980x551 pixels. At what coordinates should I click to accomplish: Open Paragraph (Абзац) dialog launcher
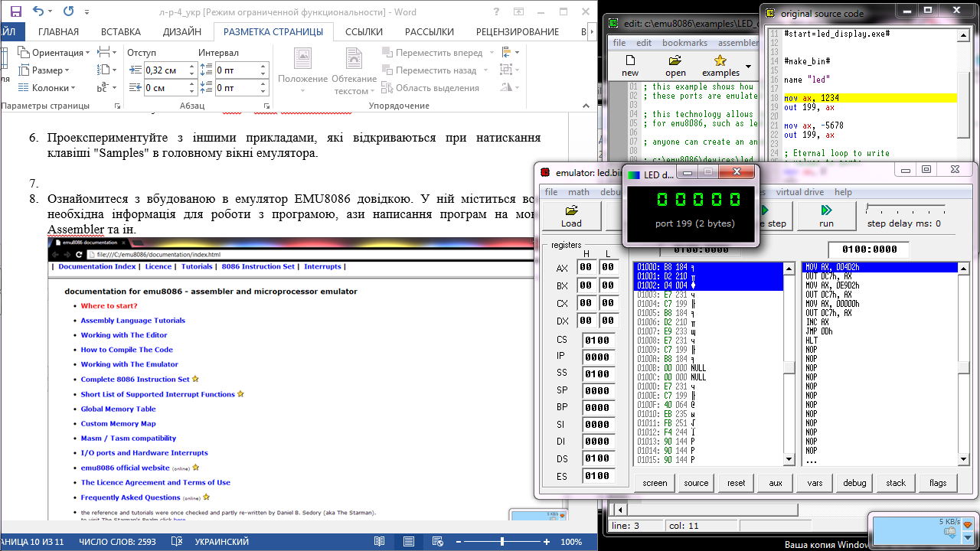tap(265, 106)
